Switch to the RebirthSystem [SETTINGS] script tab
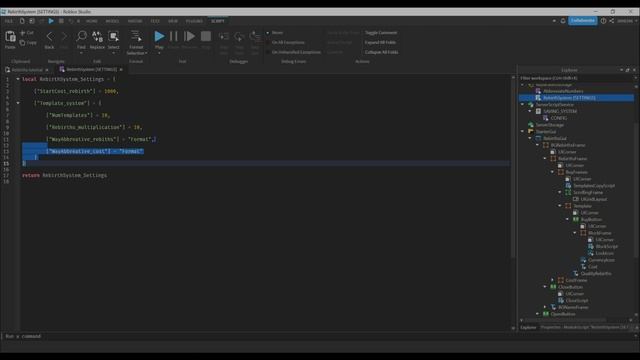This screenshot has width=640, height=360. point(91,69)
